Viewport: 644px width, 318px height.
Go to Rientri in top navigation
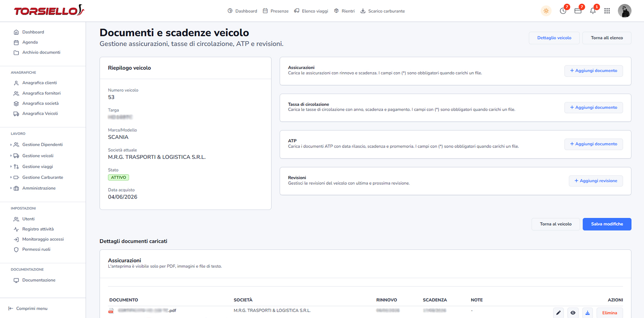coord(344,11)
